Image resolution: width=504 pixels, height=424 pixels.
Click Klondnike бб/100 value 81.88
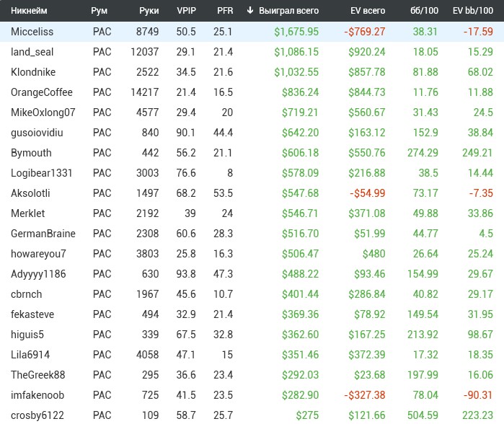coord(425,72)
